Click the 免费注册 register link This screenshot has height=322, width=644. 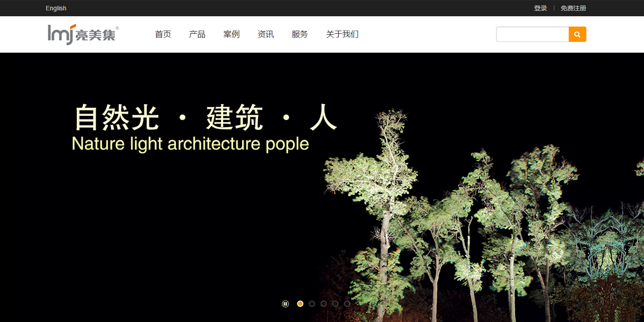574,8
